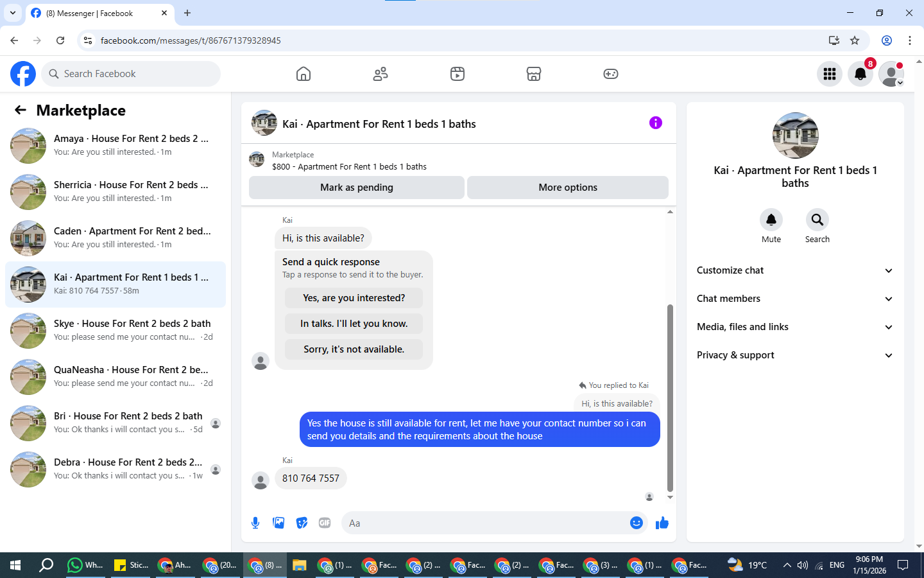The height and width of the screenshot is (578, 924).
Task: Open the purple conversation information icon
Action: pos(655,123)
